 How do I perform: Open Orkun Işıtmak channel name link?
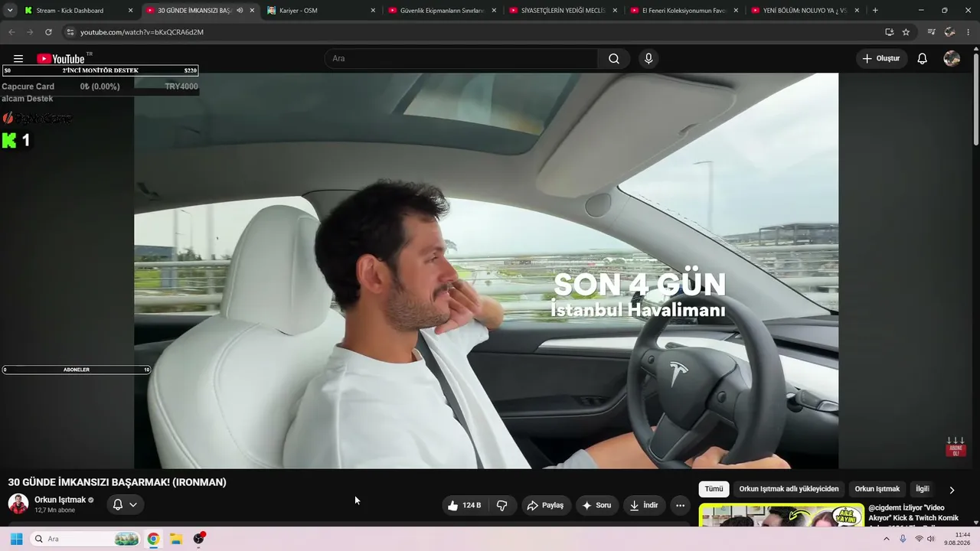tap(60, 500)
